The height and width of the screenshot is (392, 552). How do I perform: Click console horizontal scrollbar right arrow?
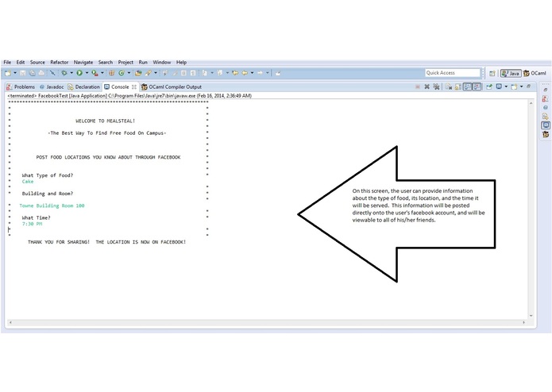(524, 322)
